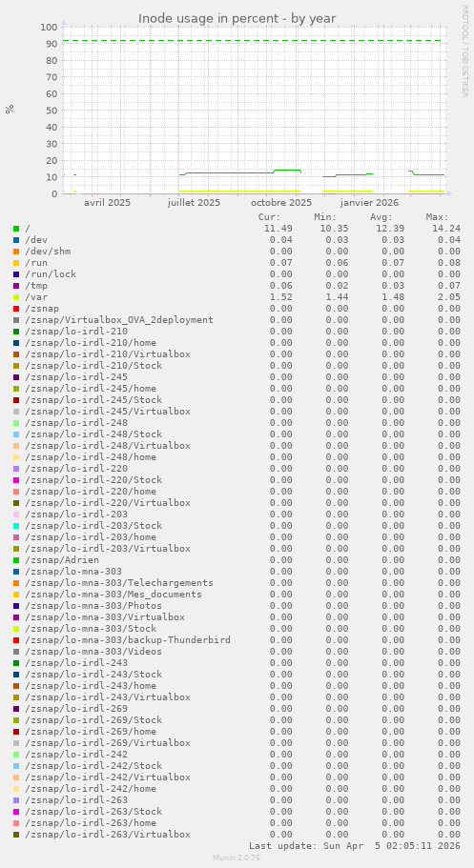474x868 pixels.
Task: Select the swatch for /zsnap/lo-irdl-203/Stock
Action: (x=16, y=526)
